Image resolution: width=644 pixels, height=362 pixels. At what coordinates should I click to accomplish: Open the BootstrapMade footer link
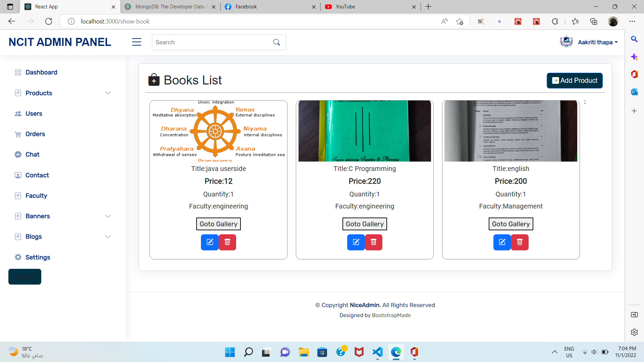391,315
